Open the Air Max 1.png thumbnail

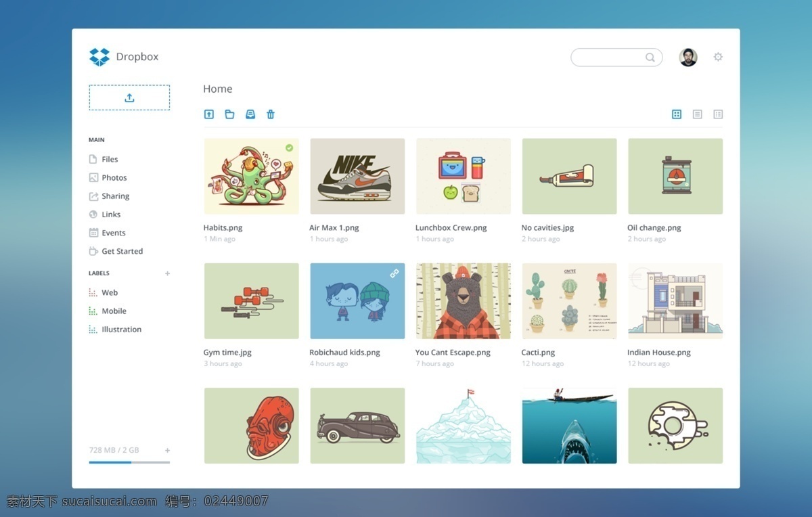tap(357, 177)
